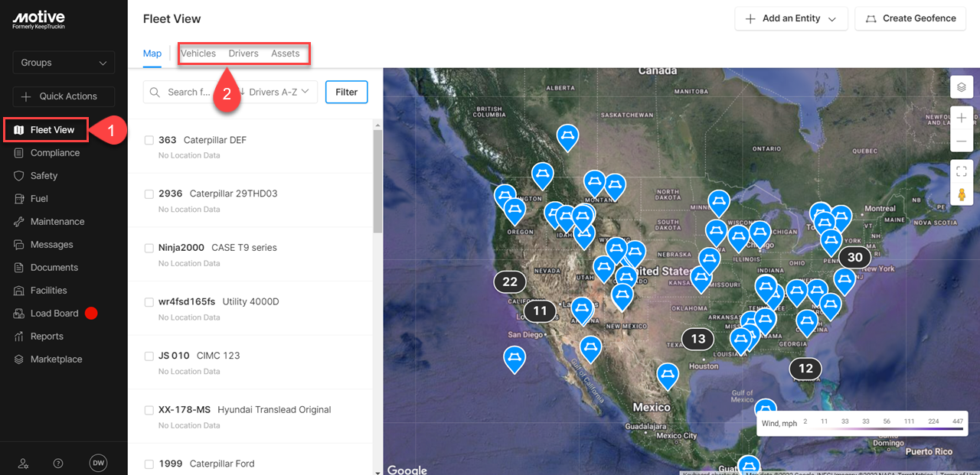Open the help question mark icon

click(x=58, y=463)
